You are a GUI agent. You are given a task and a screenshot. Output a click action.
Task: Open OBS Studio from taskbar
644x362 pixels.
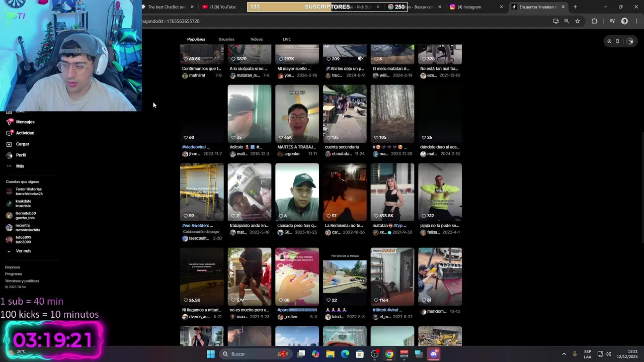375,354
